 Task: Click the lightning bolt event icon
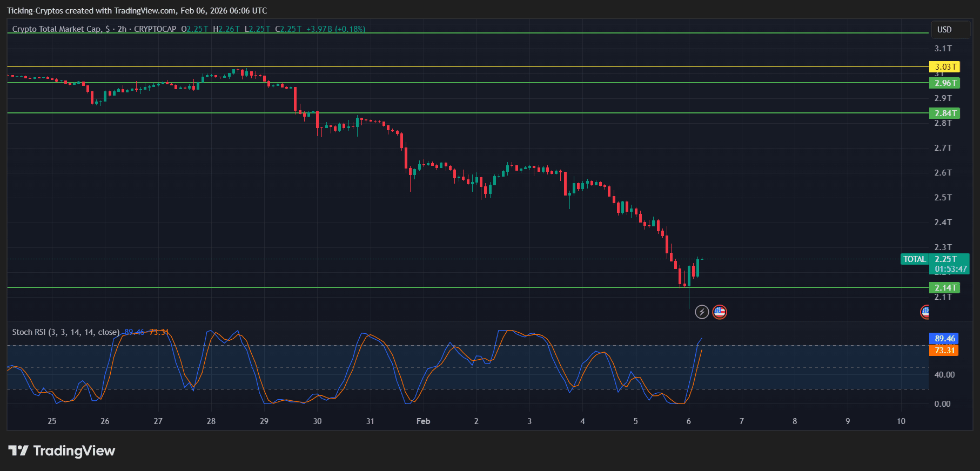click(x=701, y=312)
